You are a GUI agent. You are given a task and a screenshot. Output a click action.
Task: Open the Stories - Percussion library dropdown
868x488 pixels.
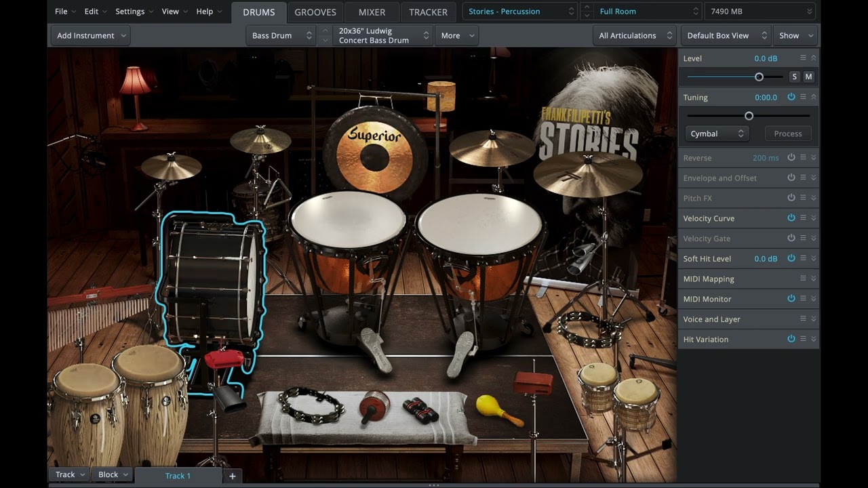pos(520,12)
